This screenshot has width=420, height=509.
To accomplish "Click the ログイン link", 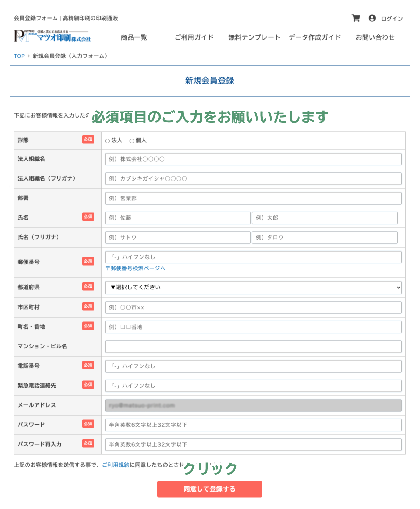I will pyautogui.click(x=392, y=19).
